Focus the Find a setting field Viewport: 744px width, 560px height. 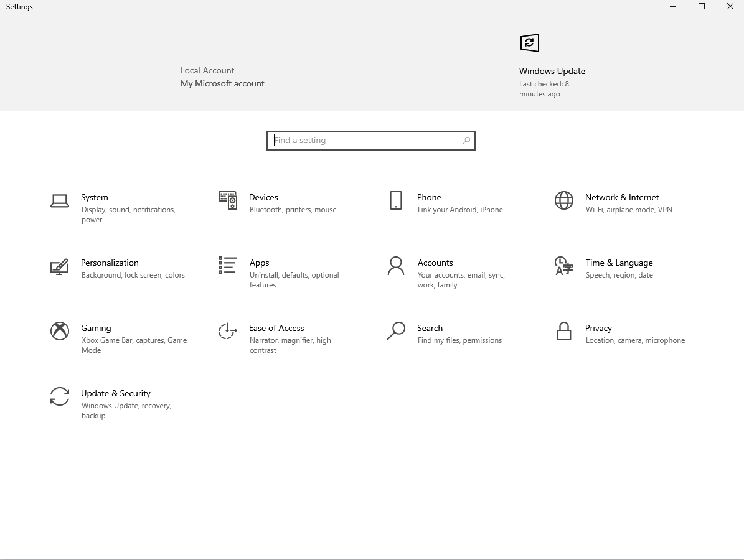tap(371, 141)
